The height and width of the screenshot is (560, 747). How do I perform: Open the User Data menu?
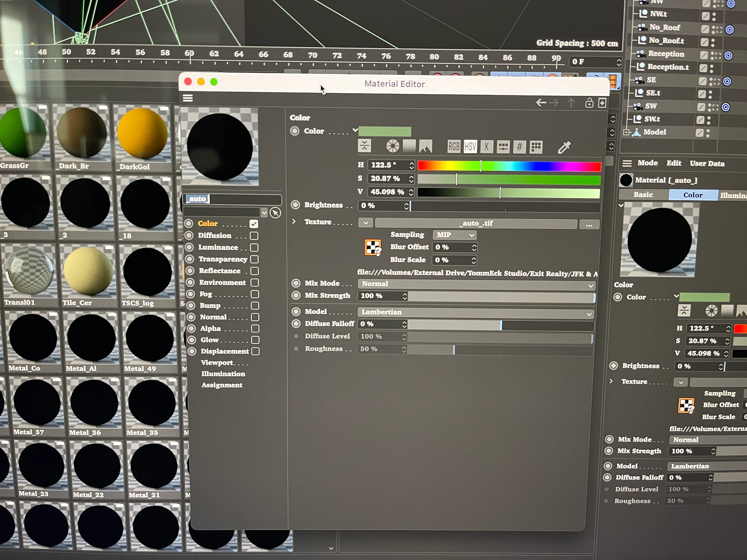[707, 164]
